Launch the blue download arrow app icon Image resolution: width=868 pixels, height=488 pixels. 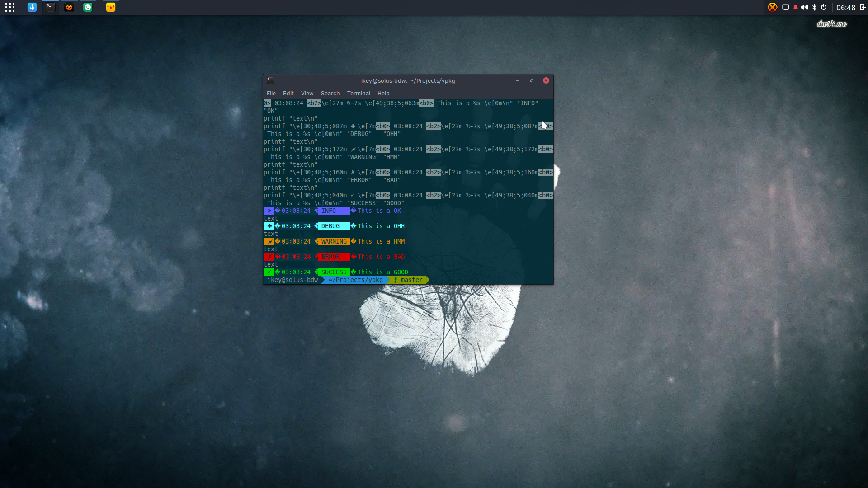[32, 7]
